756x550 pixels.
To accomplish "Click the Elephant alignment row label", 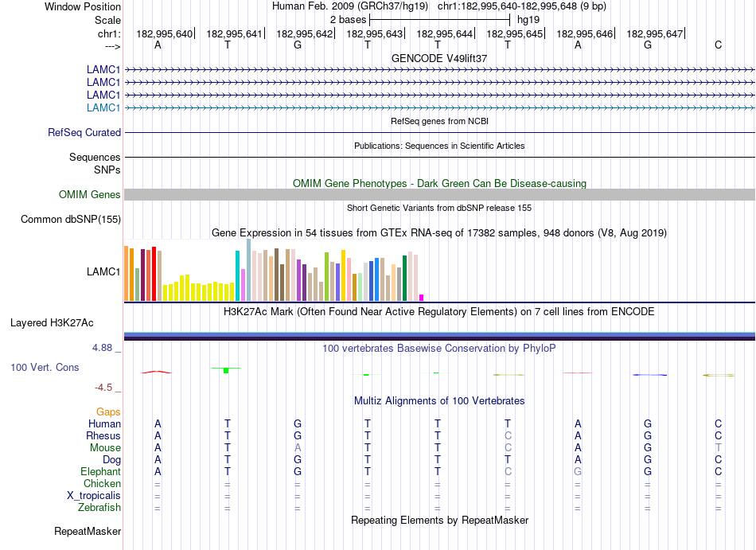I will point(101,471).
